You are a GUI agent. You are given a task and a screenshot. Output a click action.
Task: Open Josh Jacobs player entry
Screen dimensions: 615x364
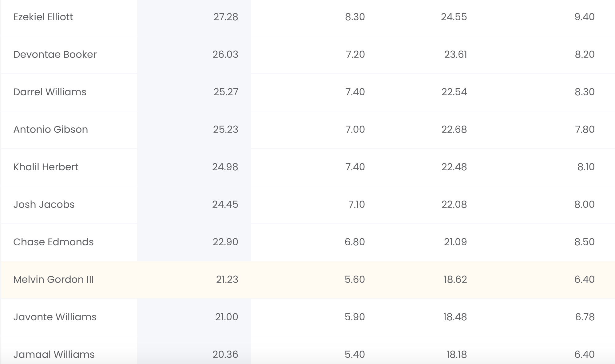tap(44, 204)
